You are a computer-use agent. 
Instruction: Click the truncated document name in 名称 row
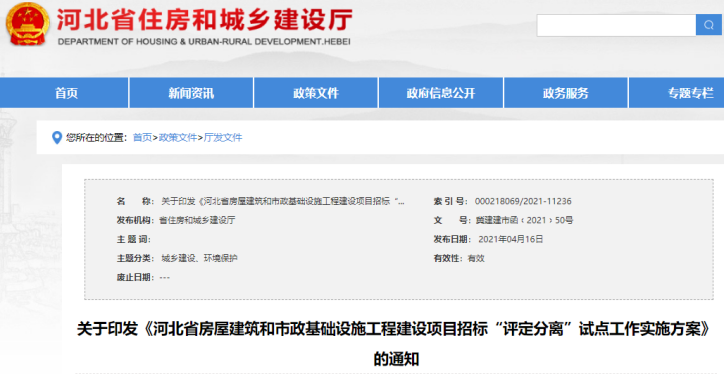[x=283, y=201]
